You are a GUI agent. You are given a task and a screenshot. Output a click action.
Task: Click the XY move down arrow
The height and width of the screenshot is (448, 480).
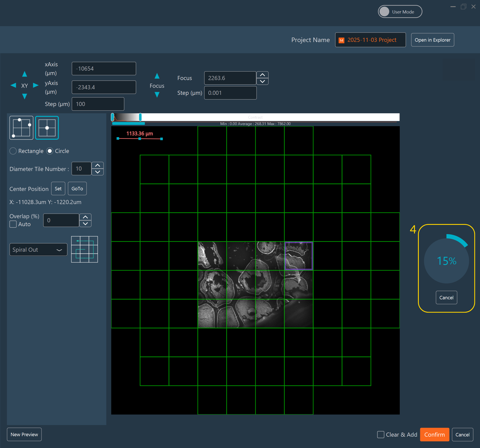pos(24,96)
